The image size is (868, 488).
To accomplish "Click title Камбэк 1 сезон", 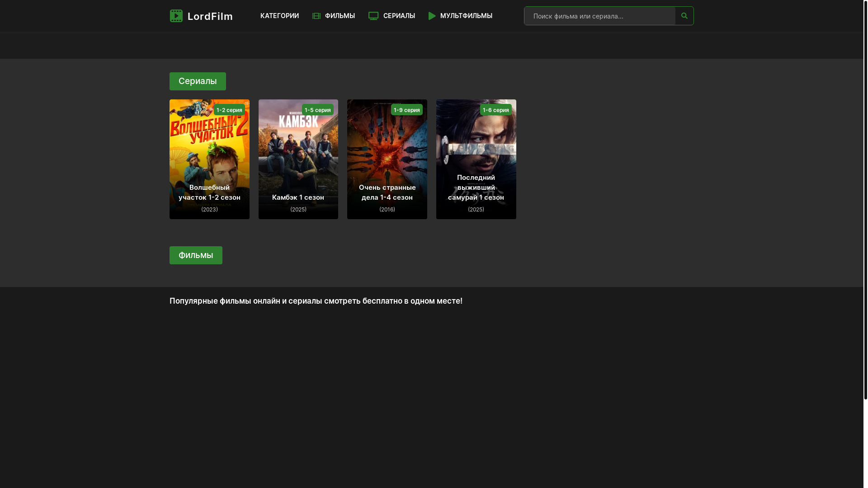I will pyautogui.click(x=298, y=197).
